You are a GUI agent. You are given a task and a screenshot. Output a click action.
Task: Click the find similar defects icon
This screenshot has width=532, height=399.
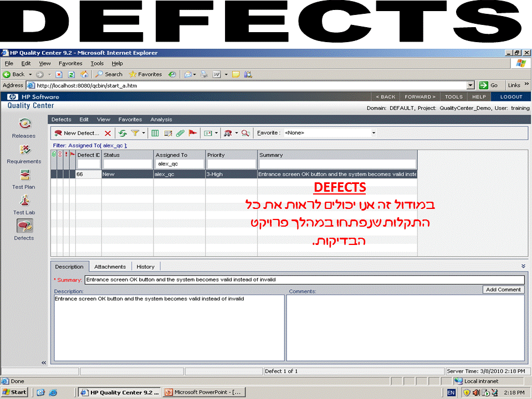[228, 134]
